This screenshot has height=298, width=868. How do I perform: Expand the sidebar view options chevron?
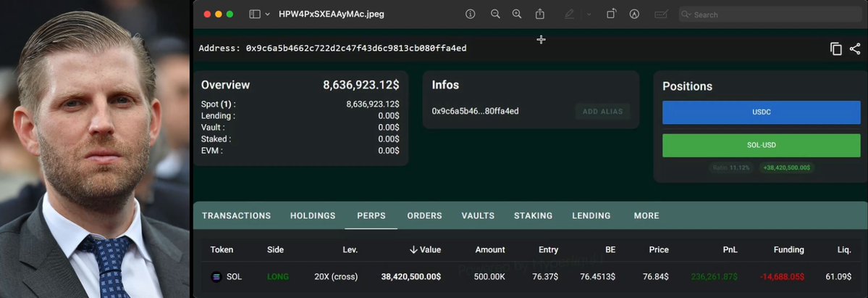(268, 15)
